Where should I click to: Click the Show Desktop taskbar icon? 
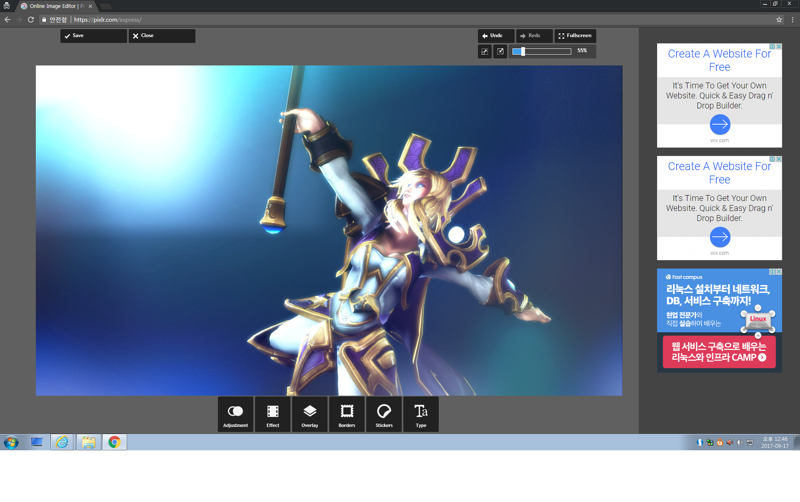37,442
